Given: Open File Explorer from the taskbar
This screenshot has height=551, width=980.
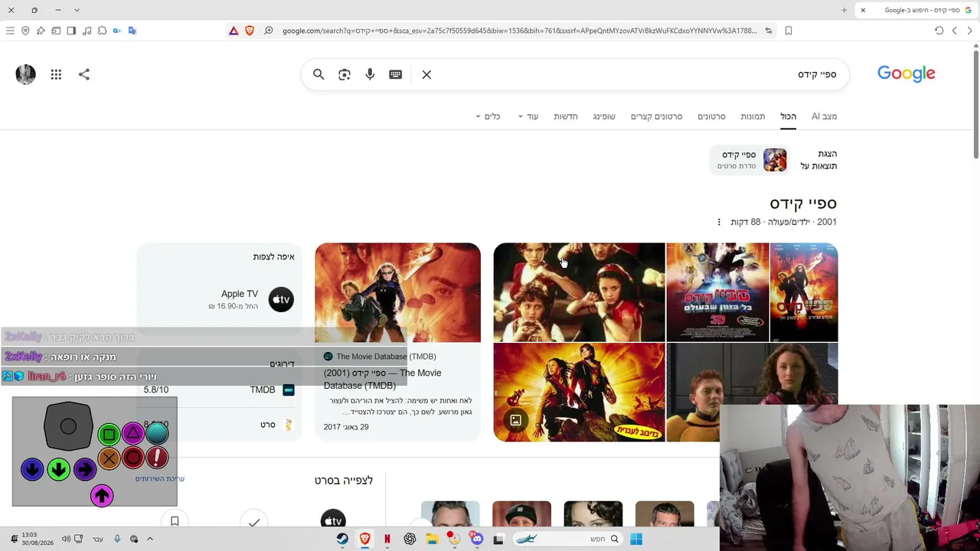Looking at the screenshot, I should coord(432,539).
